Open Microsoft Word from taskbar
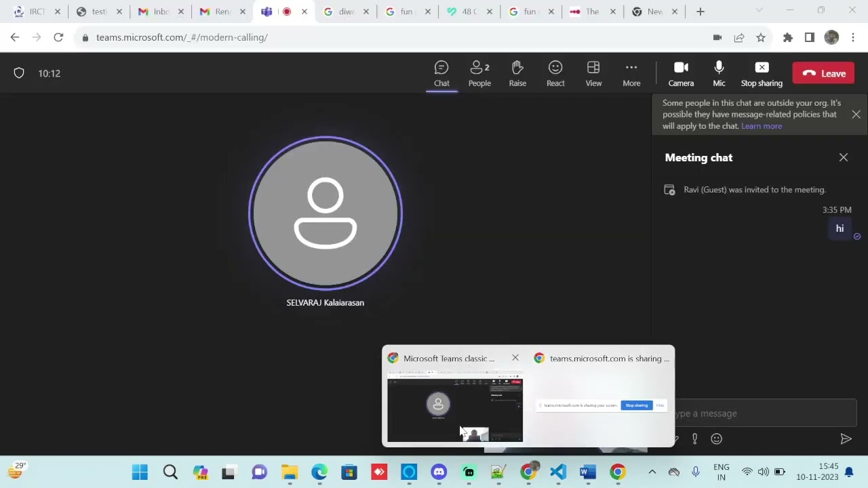This screenshot has height=488, width=868. pyautogui.click(x=588, y=472)
